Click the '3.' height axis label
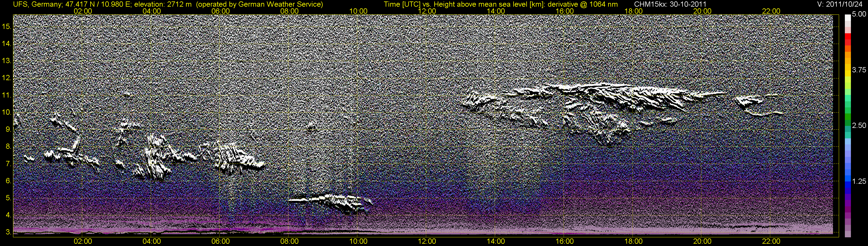The image size is (868, 246). [8, 232]
